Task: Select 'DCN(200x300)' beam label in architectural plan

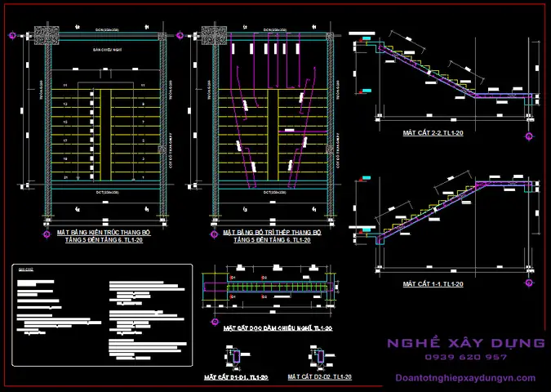Action: (107, 30)
